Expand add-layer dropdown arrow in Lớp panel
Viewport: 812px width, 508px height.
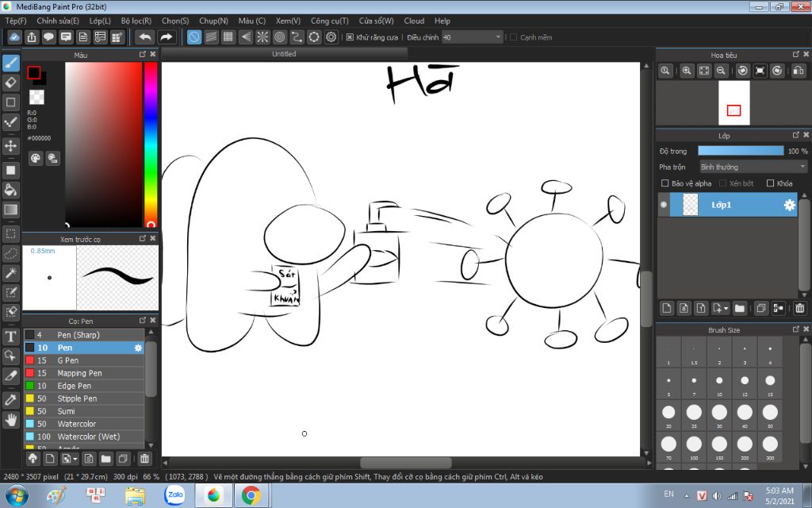(x=726, y=309)
